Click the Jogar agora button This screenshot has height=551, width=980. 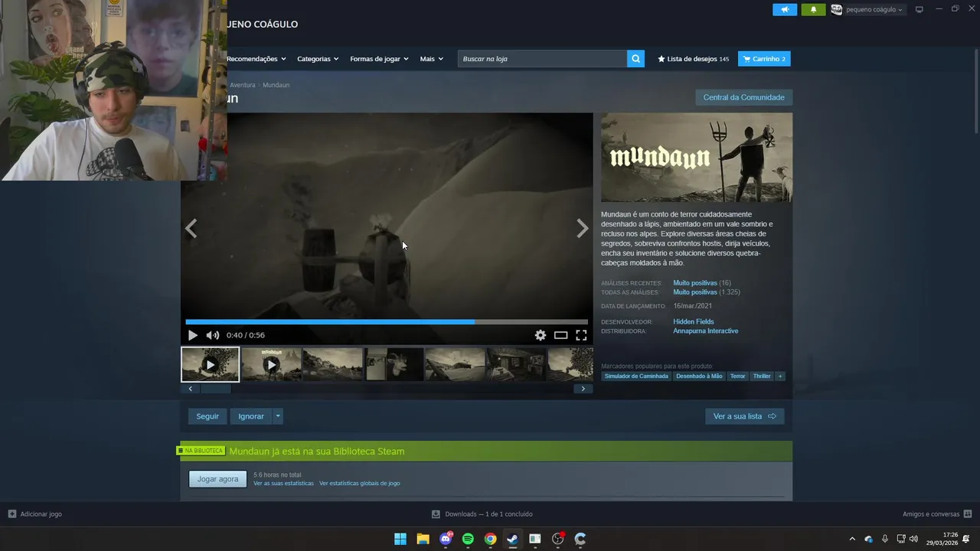[218, 479]
